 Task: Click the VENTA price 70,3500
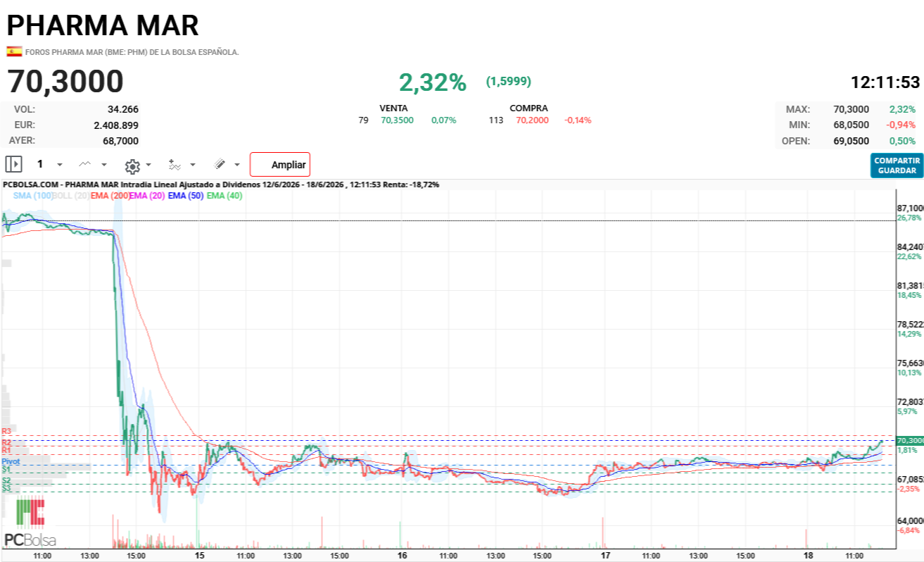[x=398, y=120]
